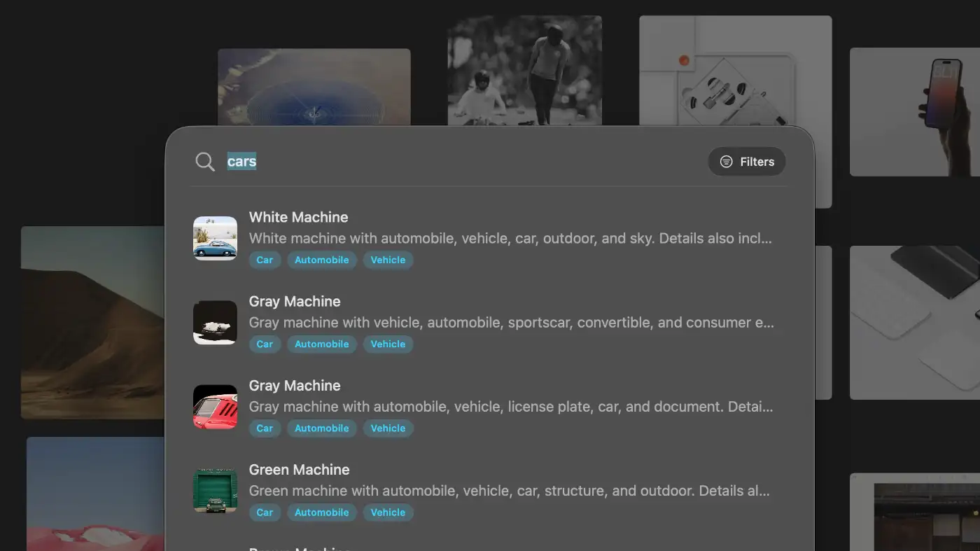Open the Green Machine search result
This screenshot has width=980, height=551.
point(299,469)
